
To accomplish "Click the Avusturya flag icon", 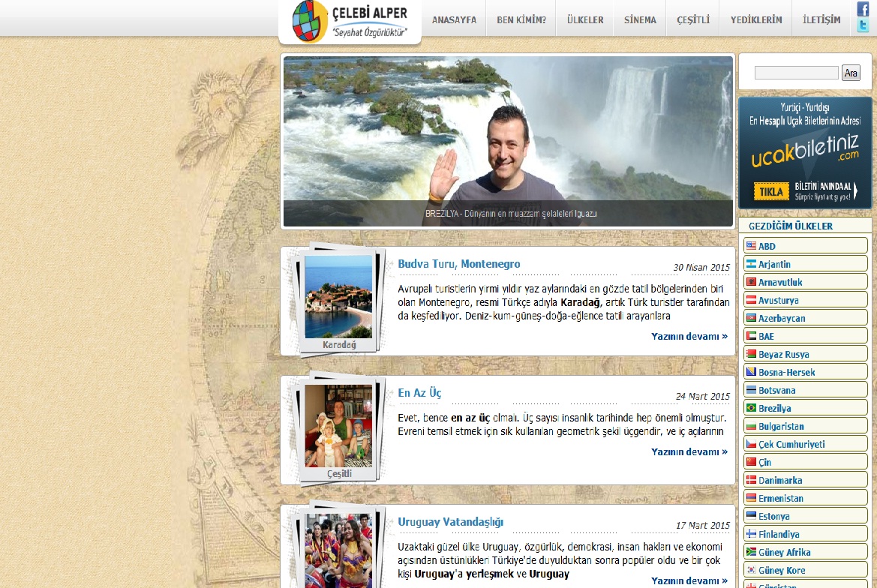I will [751, 299].
